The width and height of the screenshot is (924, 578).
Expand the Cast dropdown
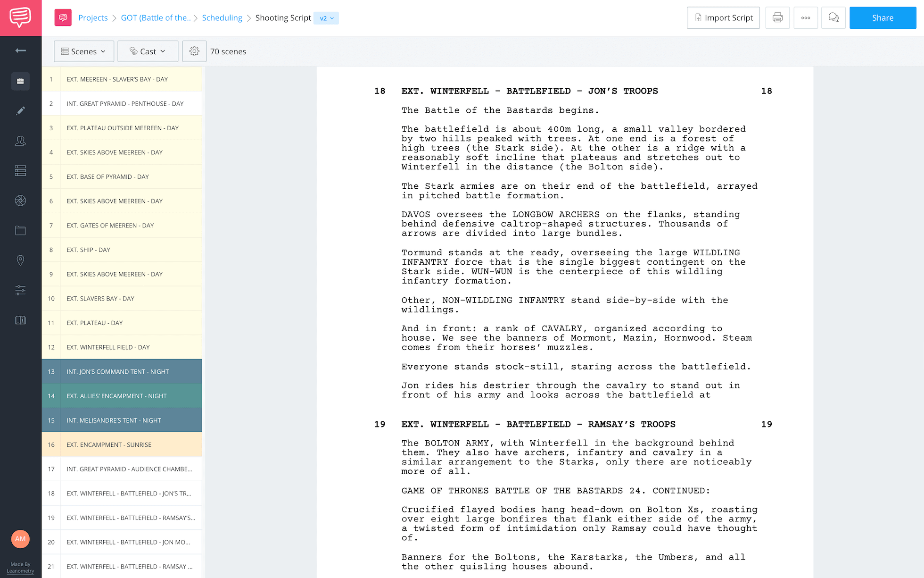pos(148,51)
